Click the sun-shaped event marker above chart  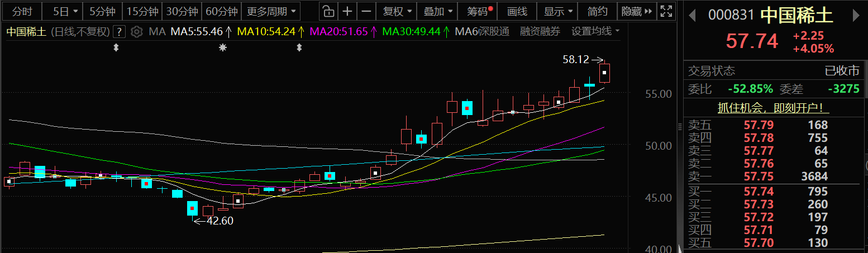click(x=223, y=48)
